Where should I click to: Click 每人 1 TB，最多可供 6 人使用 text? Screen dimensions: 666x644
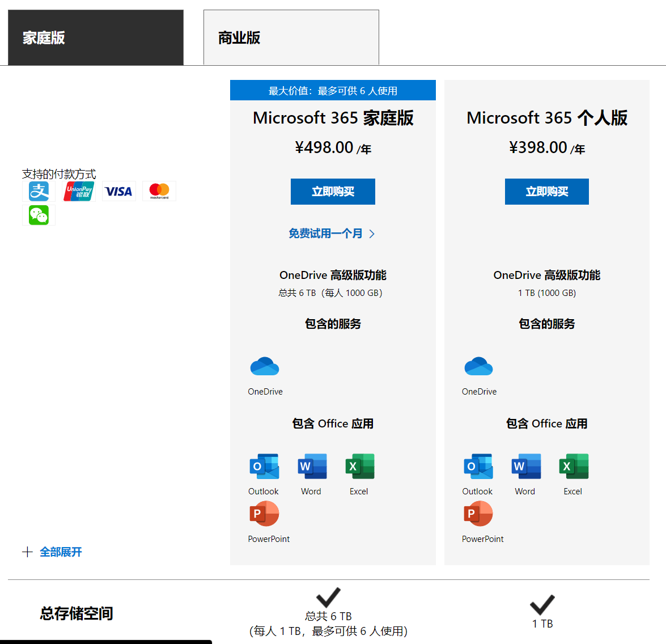tap(328, 632)
